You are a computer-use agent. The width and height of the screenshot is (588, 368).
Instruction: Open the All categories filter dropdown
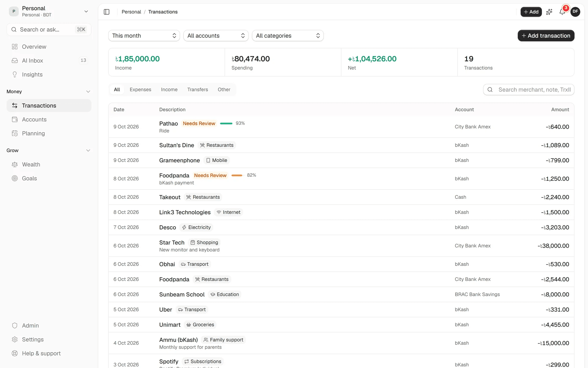(x=288, y=36)
